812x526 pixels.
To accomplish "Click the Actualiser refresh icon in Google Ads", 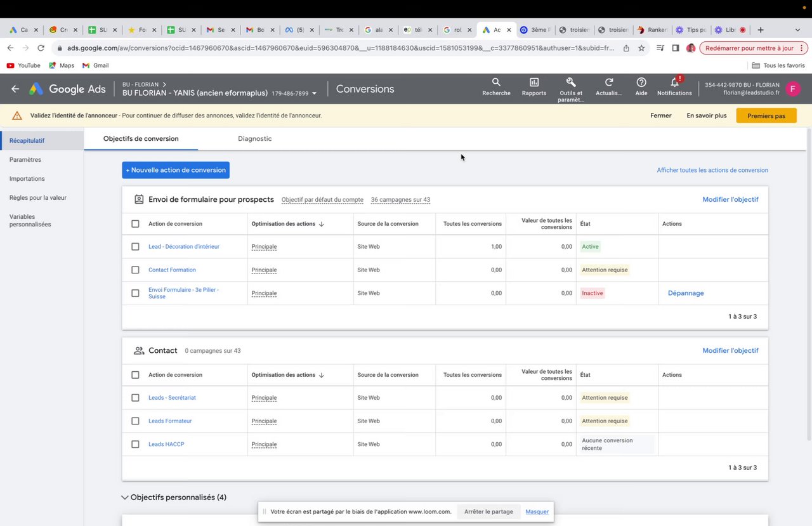I will tap(609, 82).
